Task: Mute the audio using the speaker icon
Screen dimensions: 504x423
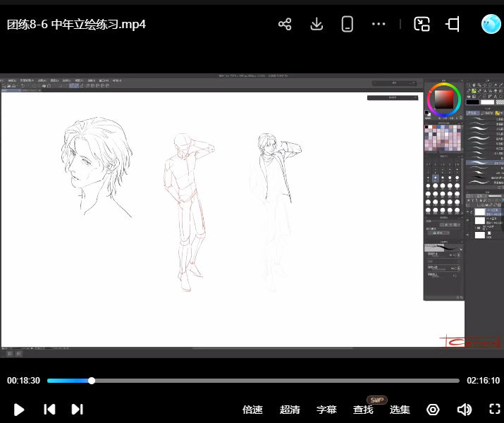Action: click(464, 410)
